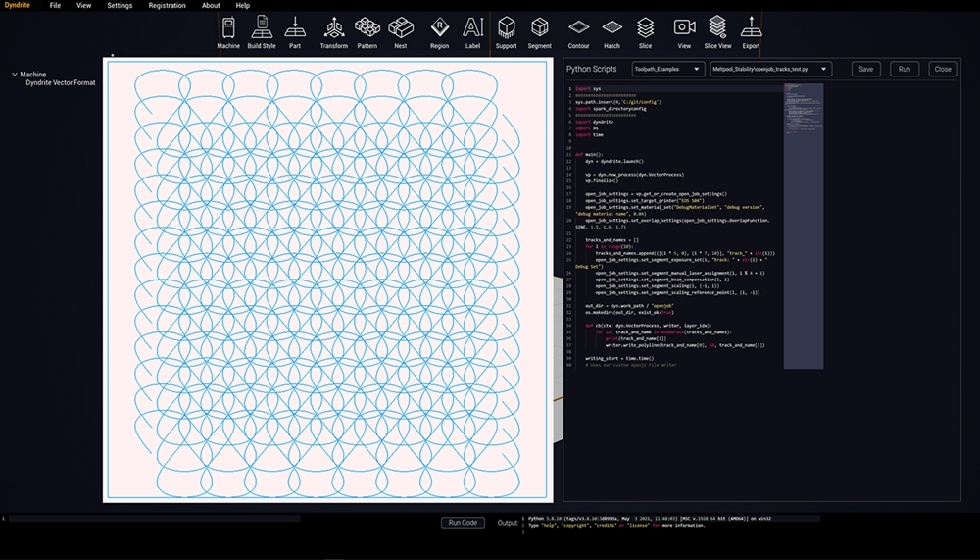Screen dimensions: 980x560
Task: Open the Settings menu
Action: point(120,6)
